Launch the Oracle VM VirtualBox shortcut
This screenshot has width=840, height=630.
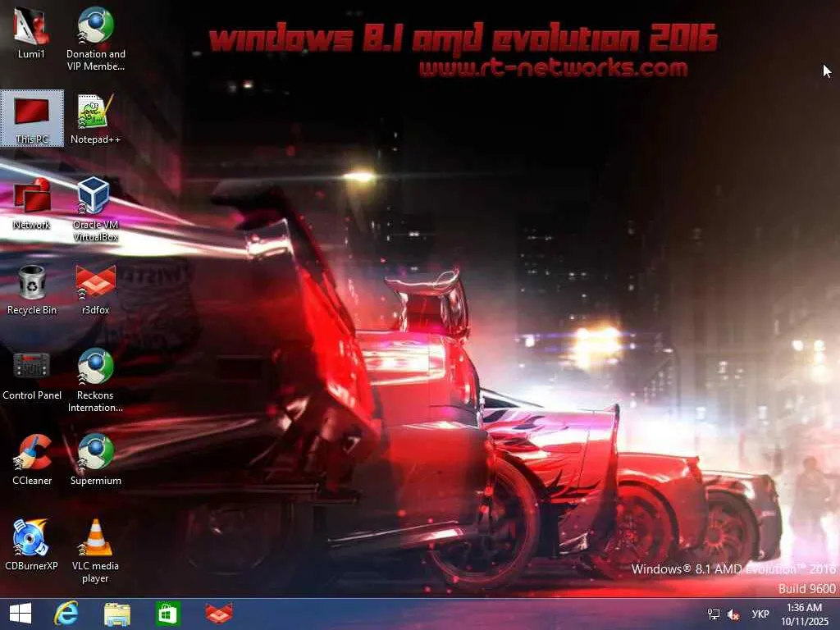click(x=95, y=209)
